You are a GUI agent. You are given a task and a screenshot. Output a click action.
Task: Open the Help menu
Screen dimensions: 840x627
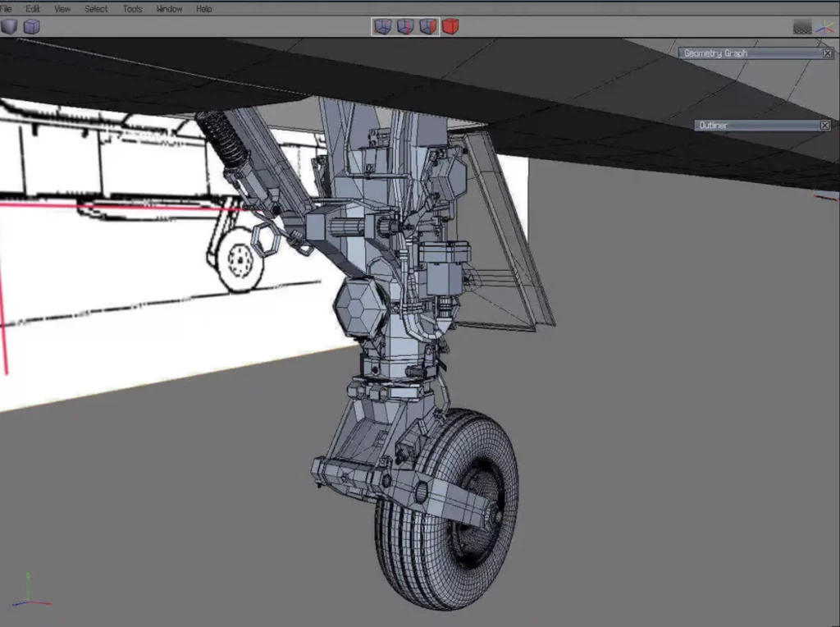[203, 8]
